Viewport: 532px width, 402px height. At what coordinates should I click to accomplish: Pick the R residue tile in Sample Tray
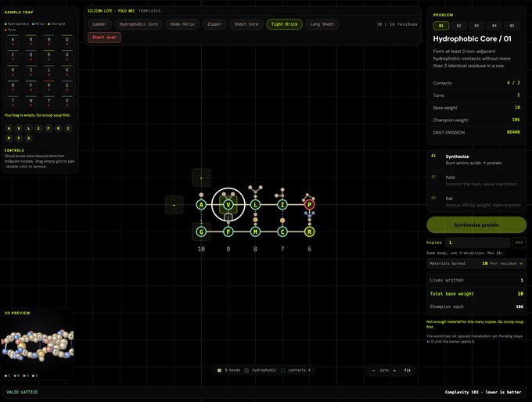pyautogui.click(x=31, y=41)
